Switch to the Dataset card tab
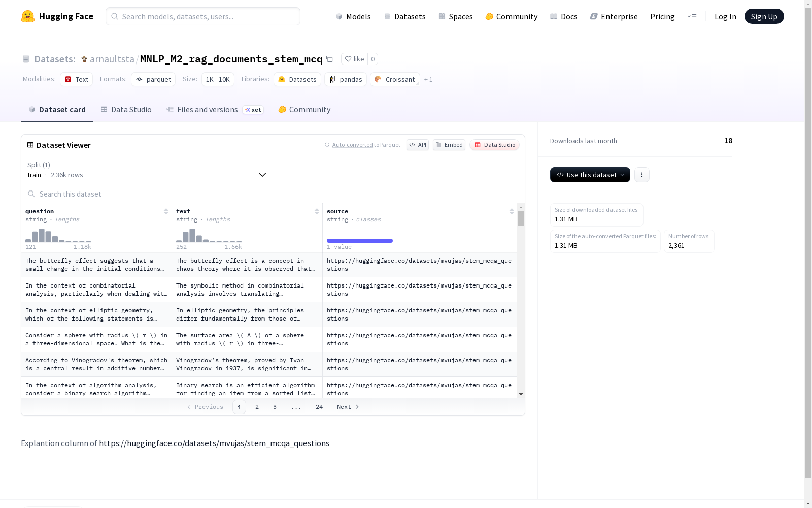The height and width of the screenshot is (508, 812). point(57,110)
